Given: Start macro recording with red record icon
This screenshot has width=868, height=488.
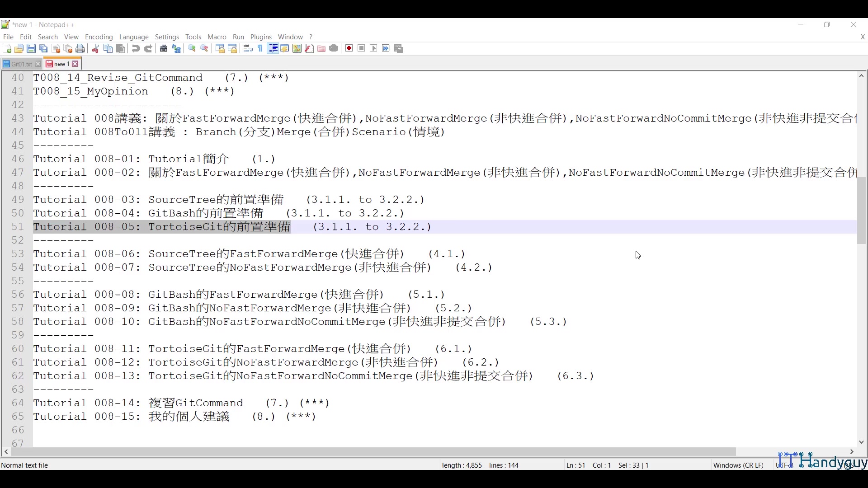Looking at the screenshot, I should (349, 49).
